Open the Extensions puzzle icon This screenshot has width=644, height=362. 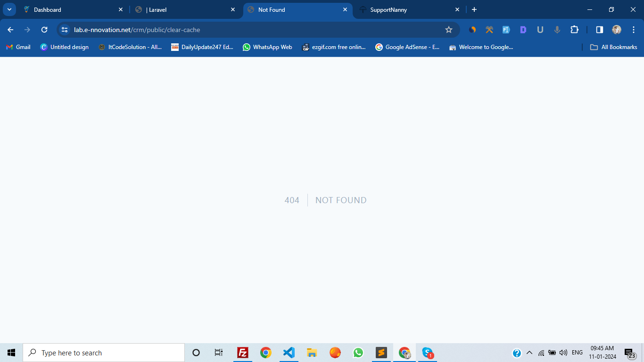574,30
